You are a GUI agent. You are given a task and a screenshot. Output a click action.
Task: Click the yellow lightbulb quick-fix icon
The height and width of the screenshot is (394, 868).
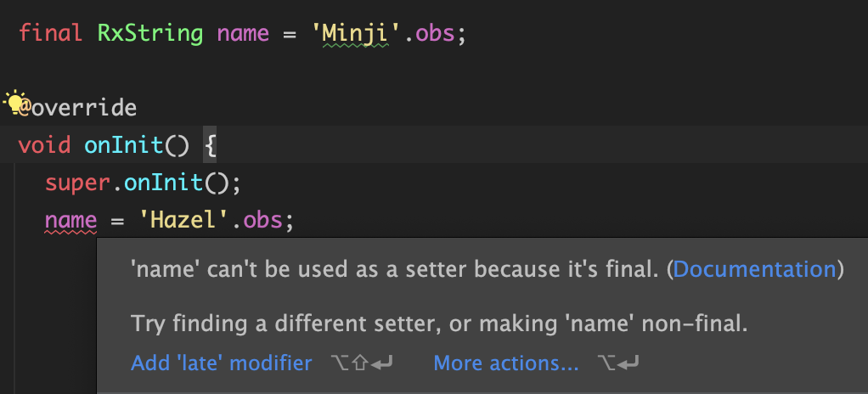point(14,101)
